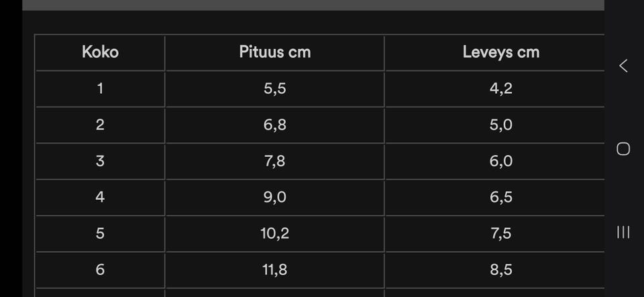The height and width of the screenshot is (297, 644).
Task: Select size 6 in Koko column
Action: click(100, 270)
